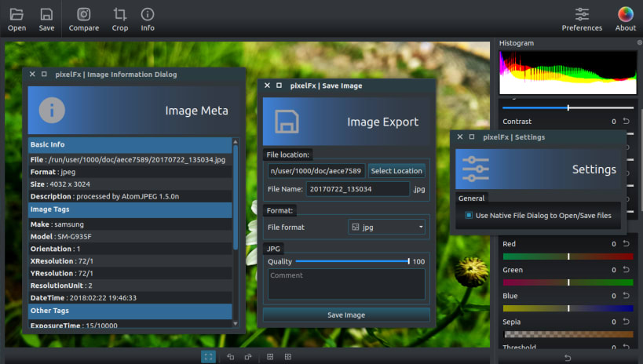Select the YResolution : 72/1 row

[130, 274]
